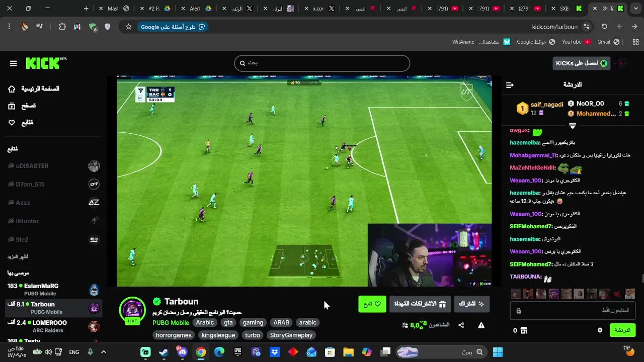644x362 pixels.
Task: Click username Mohabgammal_11 in chat
Action: 533,155
